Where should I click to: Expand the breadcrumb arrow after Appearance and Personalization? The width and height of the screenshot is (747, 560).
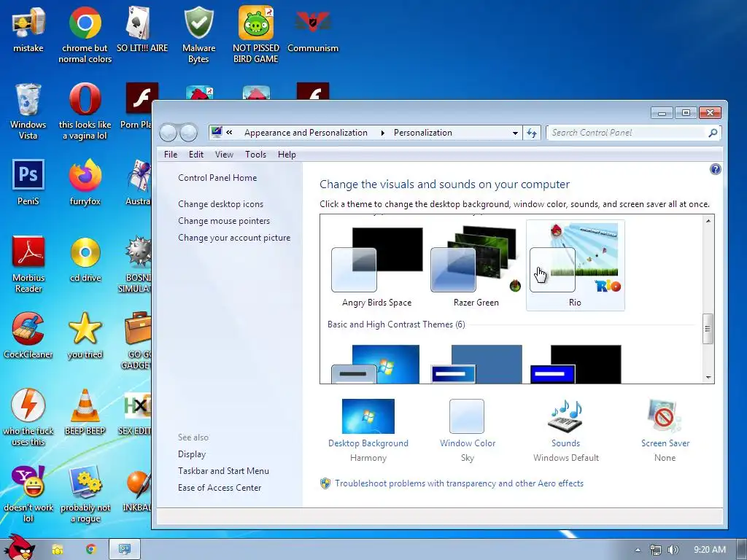[382, 133]
